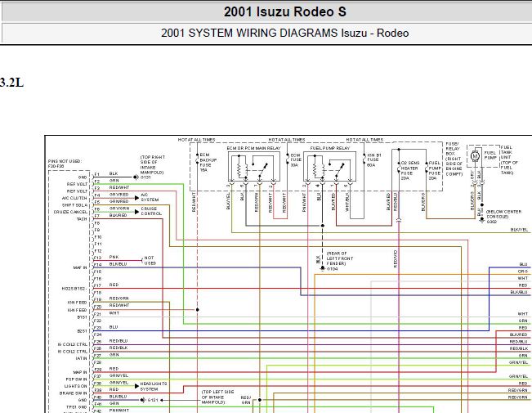Screen dimensions: 532x413
Task: Click the "B1S1" pin label
Action: [82, 317]
